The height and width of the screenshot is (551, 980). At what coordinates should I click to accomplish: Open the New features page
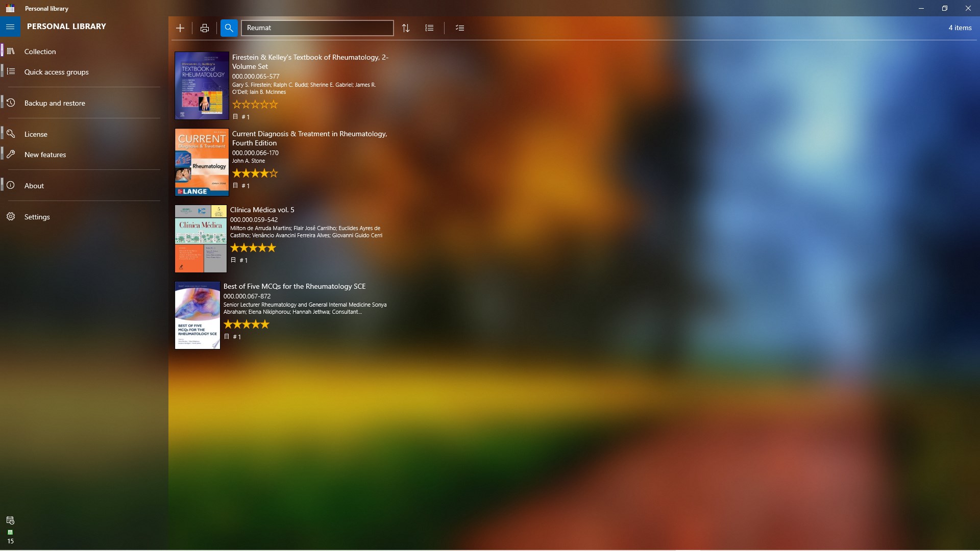[45, 154]
